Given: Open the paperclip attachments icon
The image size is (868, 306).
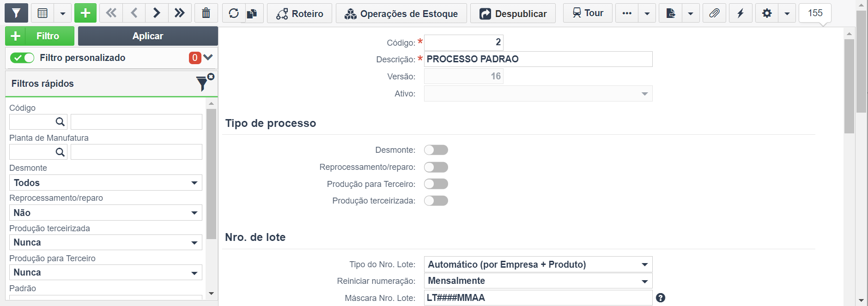Looking at the screenshot, I should [714, 13].
